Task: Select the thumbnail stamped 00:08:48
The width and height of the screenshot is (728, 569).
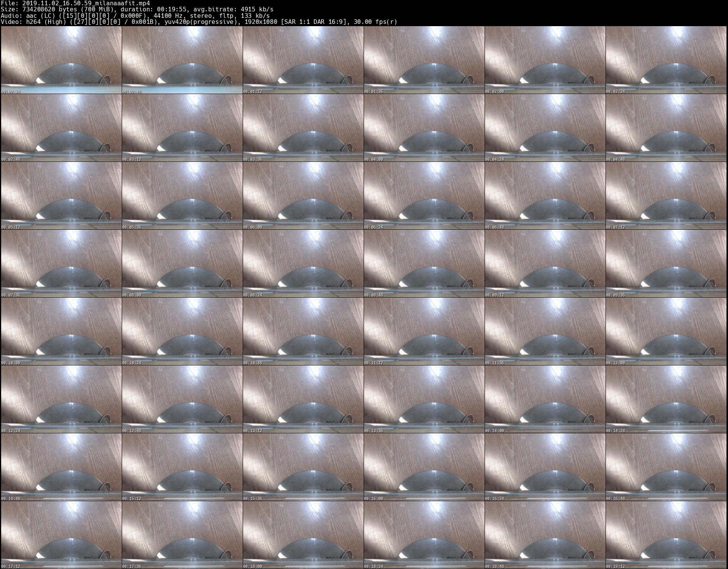Action: click(x=424, y=263)
